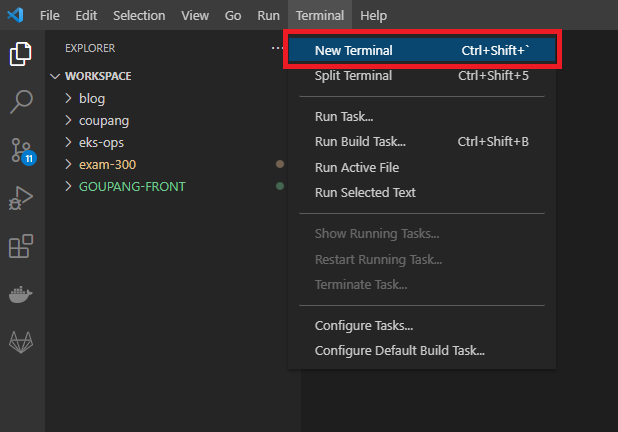Click Terminate Task... menu item
Viewport: 618px width, 432px height.
422,285
